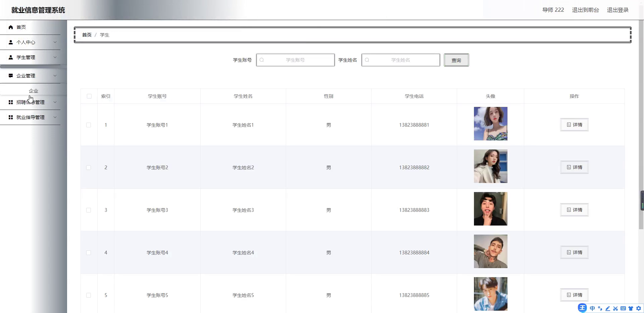
Task: Click the page vertical scrollbar
Action: 641,125
